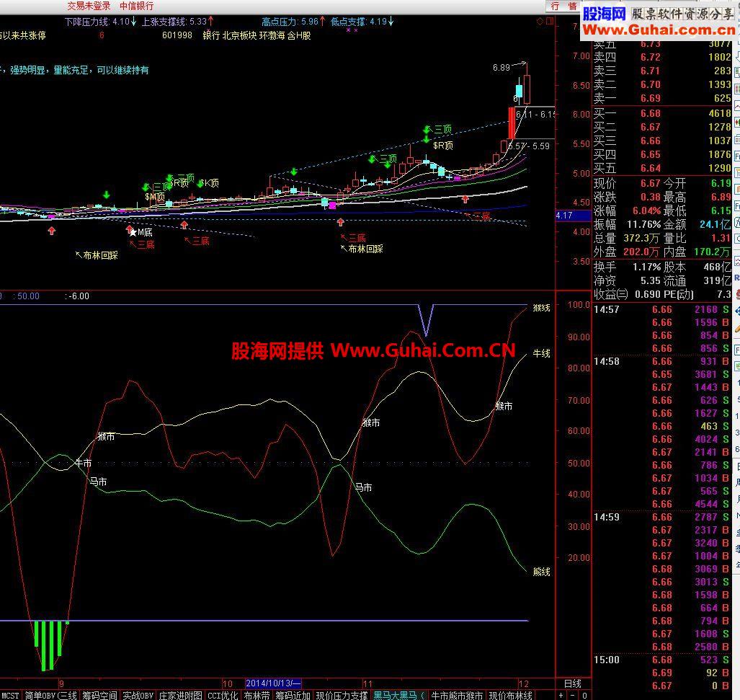Click the 日线 period selector
This screenshot has width=740, height=700.
pos(573,683)
